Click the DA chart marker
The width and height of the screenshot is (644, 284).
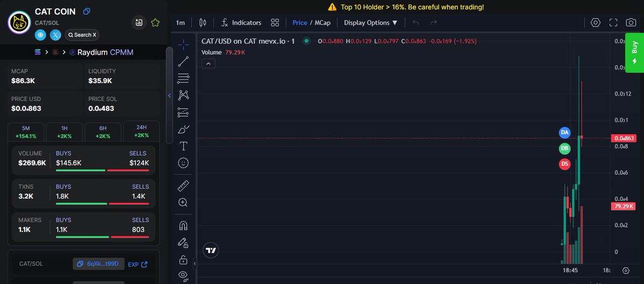(565, 132)
